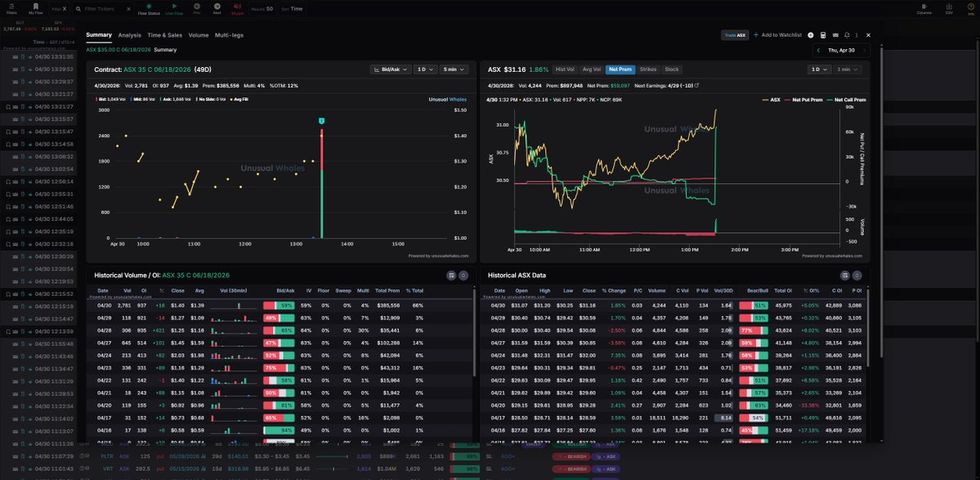Go to the date after Thu, Apr 30
980x480 pixels.
click(x=865, y=50)
